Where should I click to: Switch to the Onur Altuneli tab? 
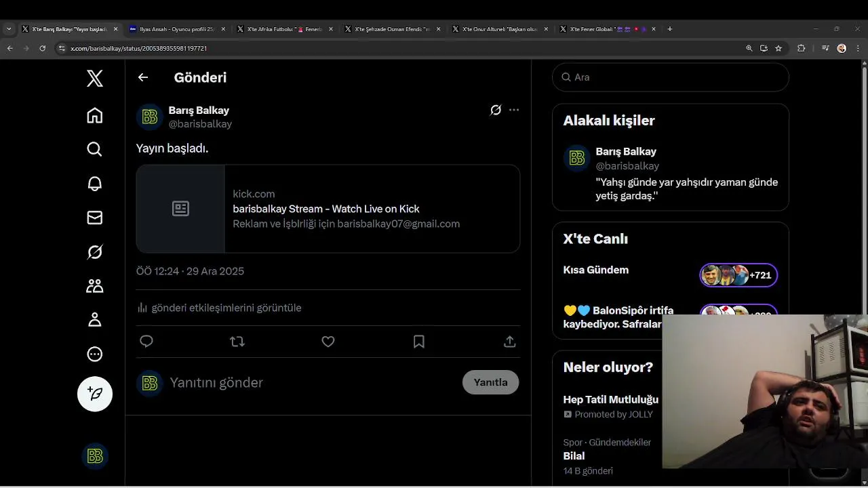[x=499, y=29]
